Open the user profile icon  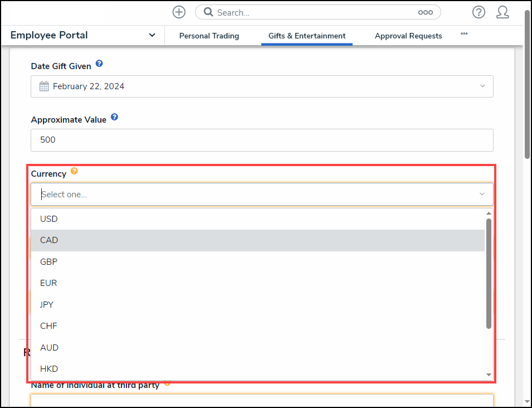pyautogui.click(x=502, y=12)
